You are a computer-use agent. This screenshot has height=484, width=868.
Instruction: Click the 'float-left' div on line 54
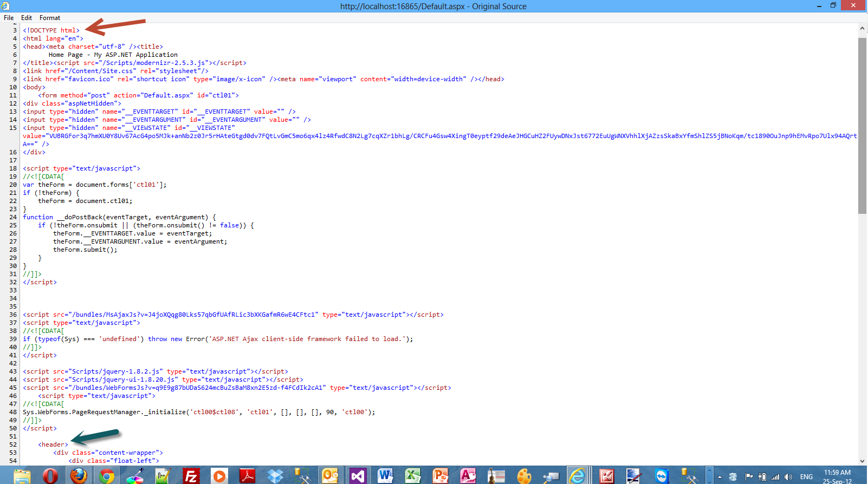click(x=114, y=461)
